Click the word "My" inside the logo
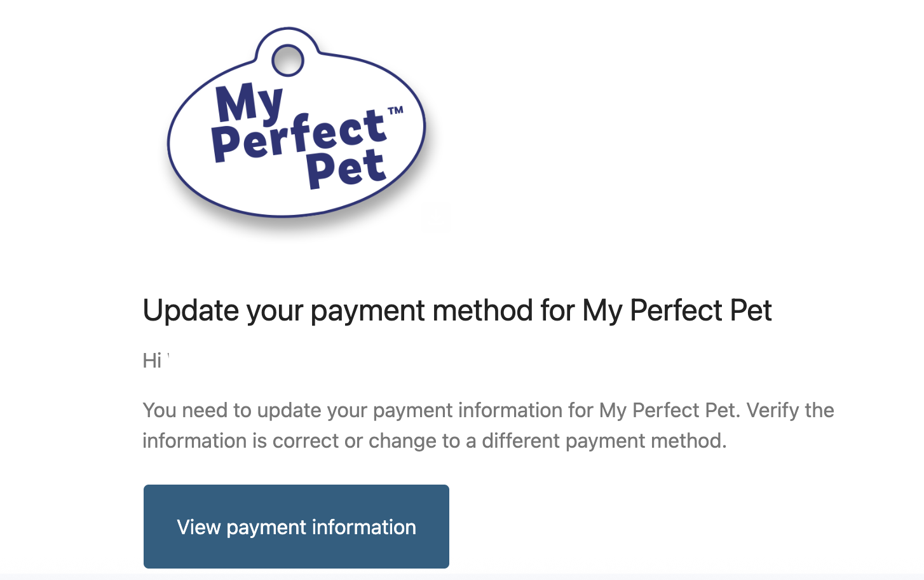Screen dimensions: 924x580 249,102
